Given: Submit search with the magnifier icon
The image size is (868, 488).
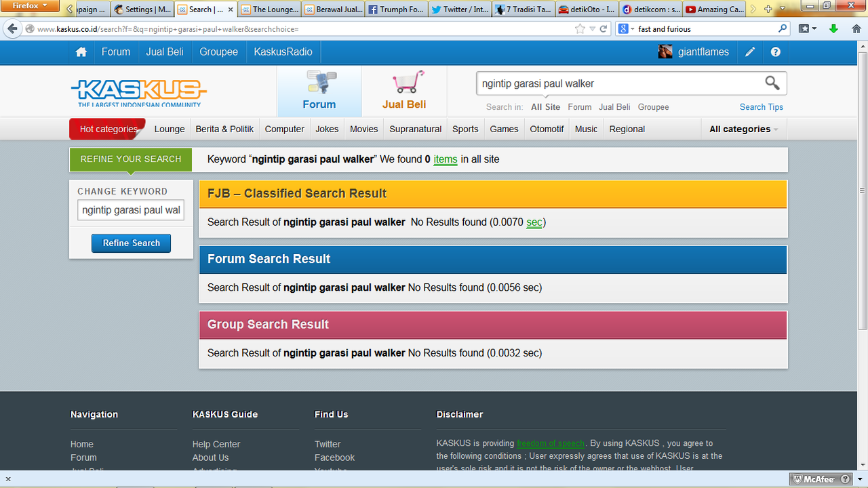Looking at the screenshot, I should click(772, 83).
